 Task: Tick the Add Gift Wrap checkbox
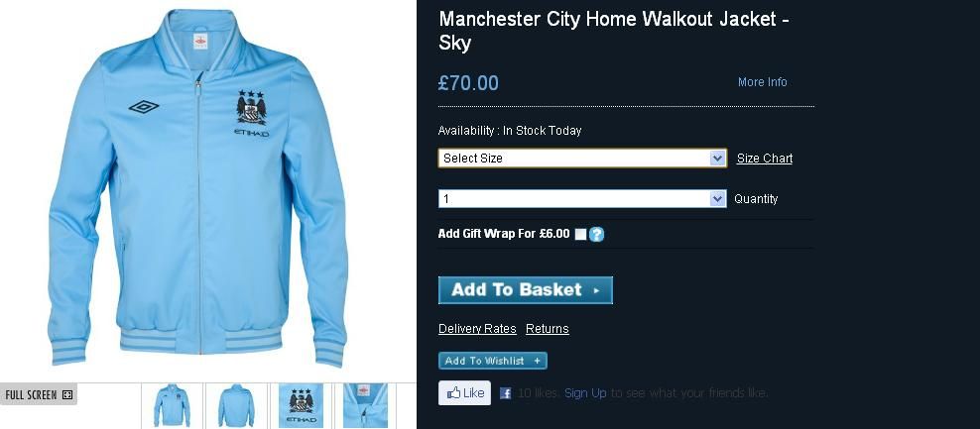point(580,234)
